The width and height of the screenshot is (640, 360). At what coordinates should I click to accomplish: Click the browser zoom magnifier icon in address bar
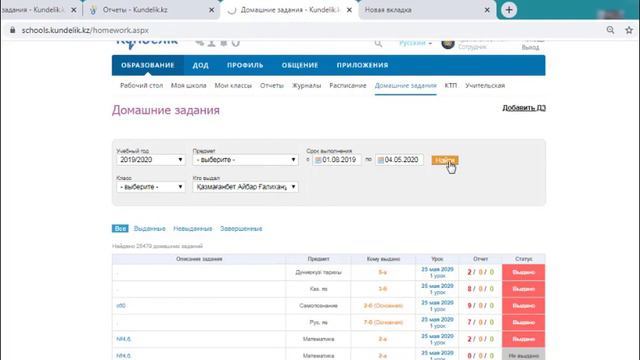610,30
